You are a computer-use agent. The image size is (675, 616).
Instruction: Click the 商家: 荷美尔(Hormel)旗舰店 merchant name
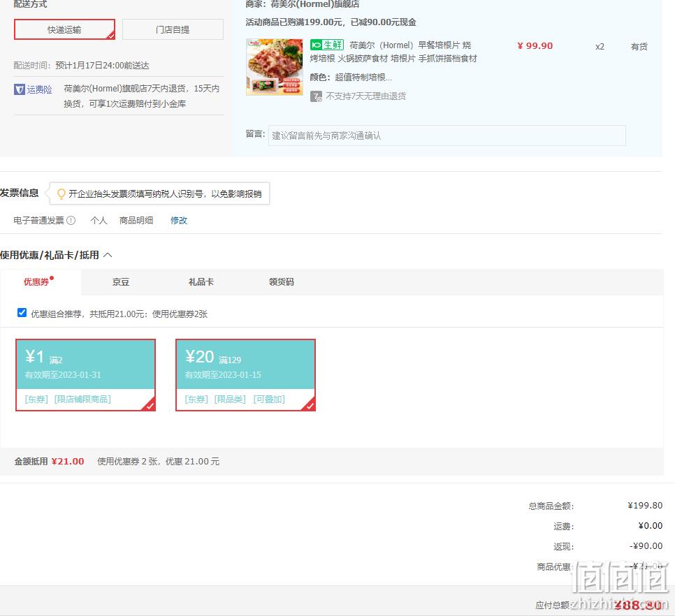(x=302, y=4)
